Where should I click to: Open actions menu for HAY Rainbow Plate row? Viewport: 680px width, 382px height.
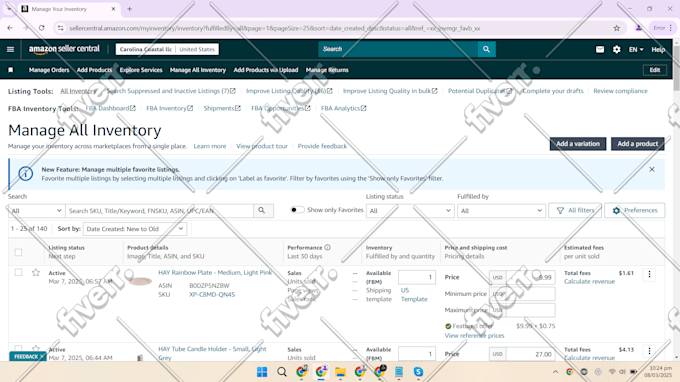click(649, 274)
